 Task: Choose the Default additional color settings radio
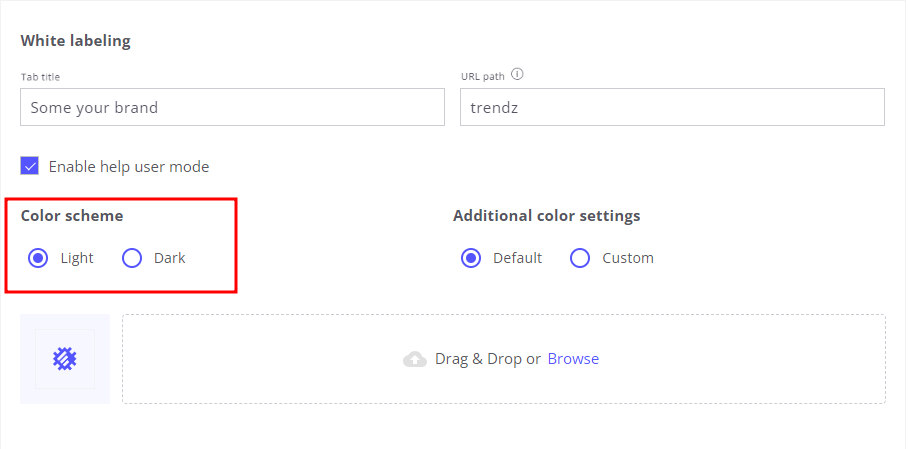(x=471, y=258)
